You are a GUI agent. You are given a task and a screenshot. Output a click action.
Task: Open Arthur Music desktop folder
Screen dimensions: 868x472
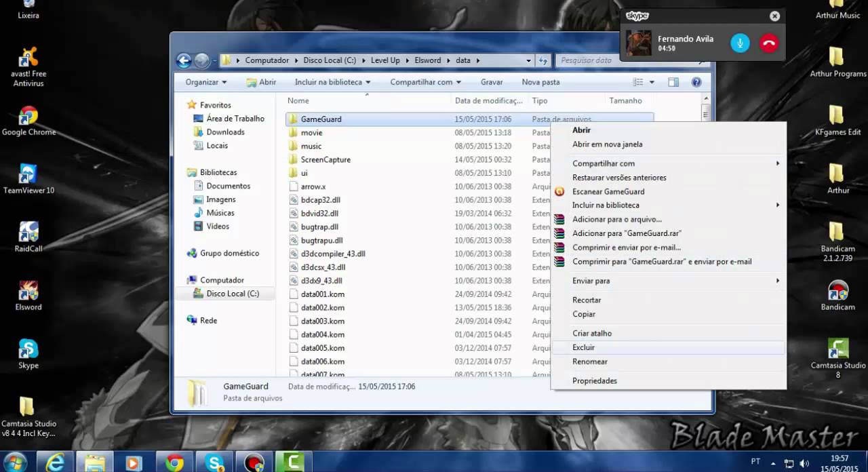point(837,10)
